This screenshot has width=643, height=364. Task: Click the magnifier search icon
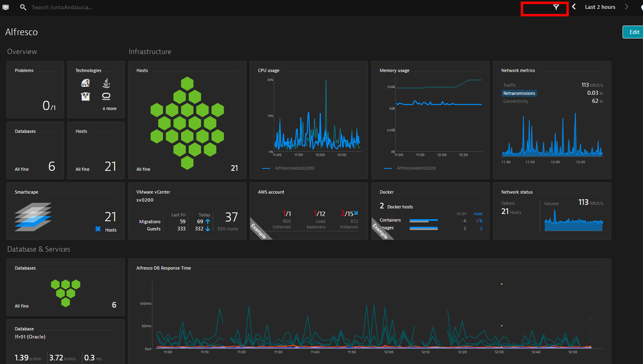(23, 7)
